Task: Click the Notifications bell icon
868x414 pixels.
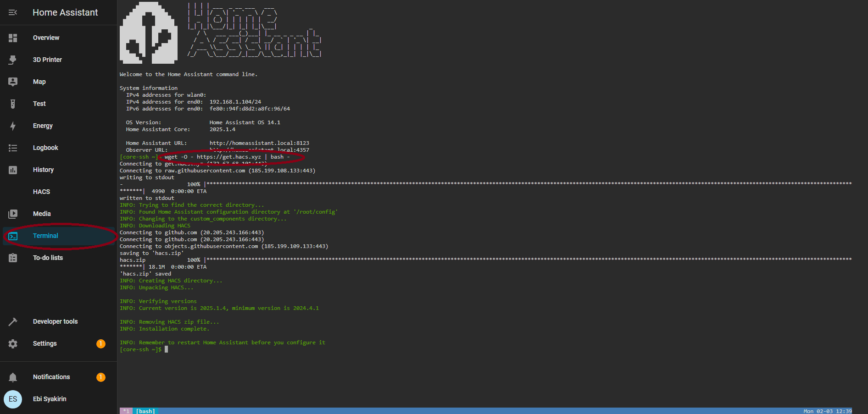Action: click(x=13, y=377)
